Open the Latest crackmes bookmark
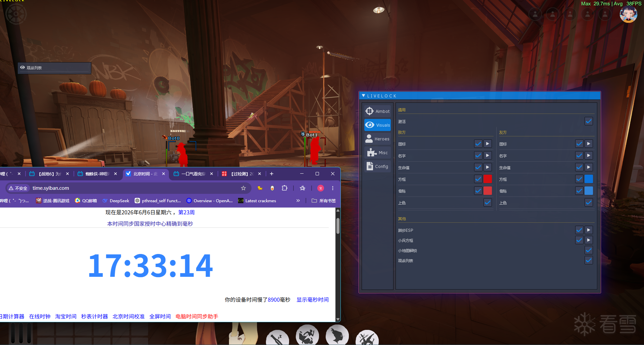 click(257, 201)
